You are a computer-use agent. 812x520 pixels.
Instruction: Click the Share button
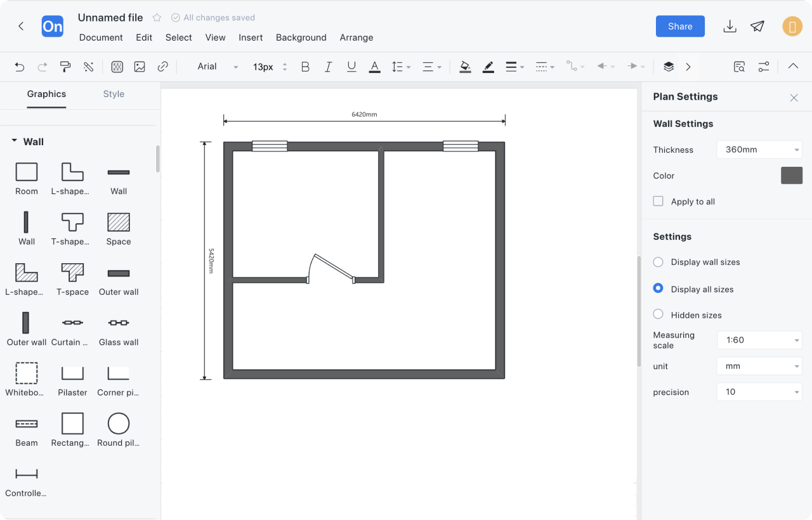[x=680, y=26]
